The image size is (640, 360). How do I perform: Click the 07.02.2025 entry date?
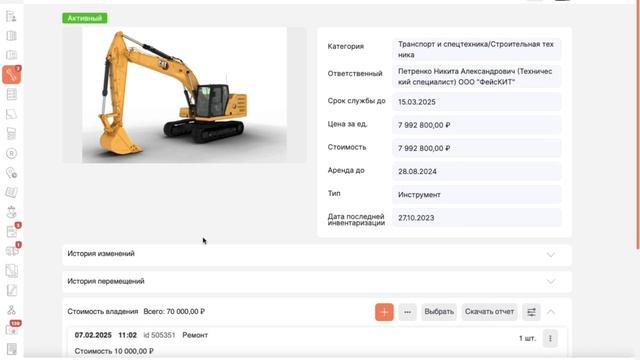93,335
